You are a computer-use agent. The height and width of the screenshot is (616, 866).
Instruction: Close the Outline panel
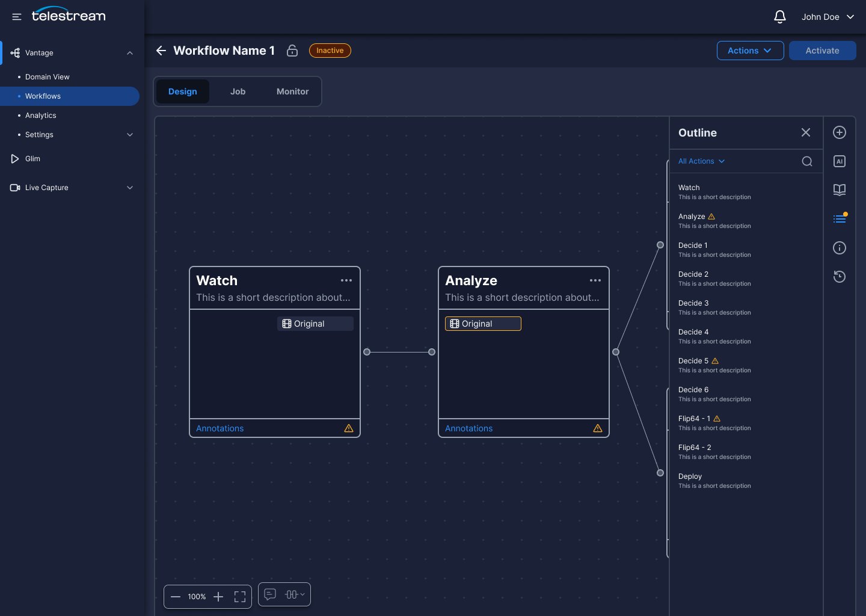click(x=806, y=132)
